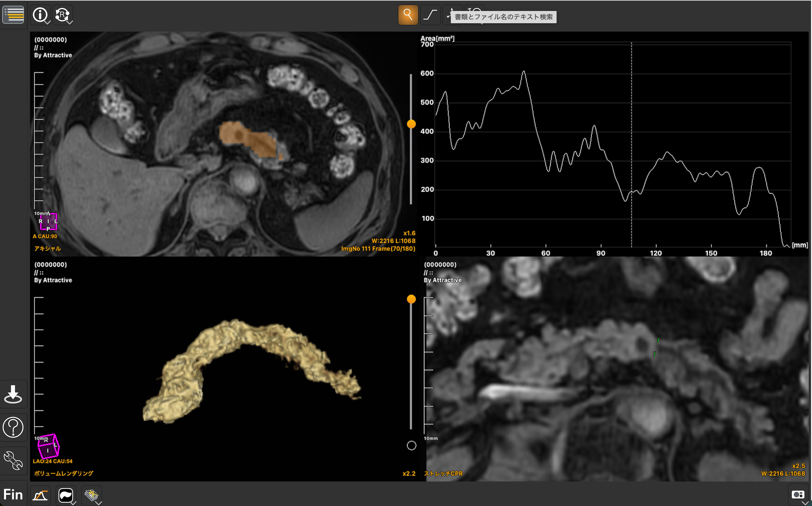Open the stacked image layers dropdown
Viewport: 812px width, 506px height.
tap(91, 495)
